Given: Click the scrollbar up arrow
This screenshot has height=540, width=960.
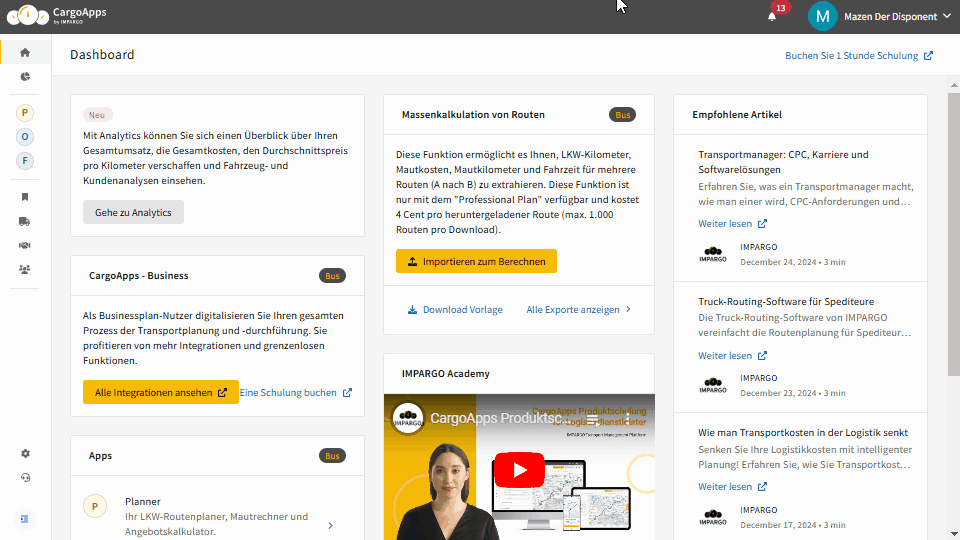Looking at the screenshot, I should coord(954,85).
